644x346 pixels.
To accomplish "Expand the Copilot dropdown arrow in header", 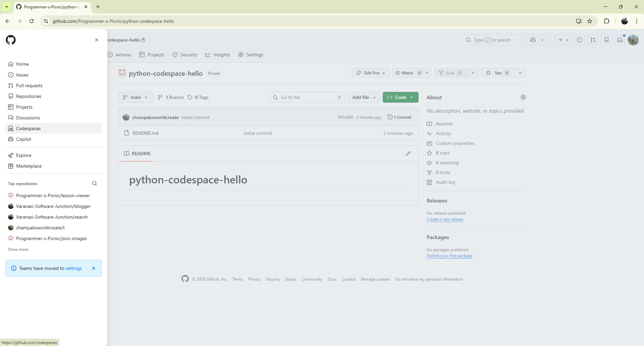I will (x=542, y=40).
